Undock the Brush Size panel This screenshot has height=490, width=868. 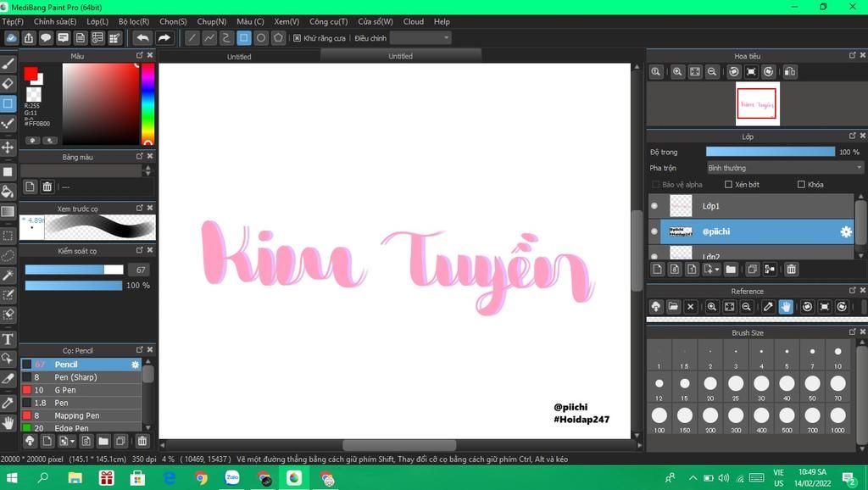tap(853, 331)
